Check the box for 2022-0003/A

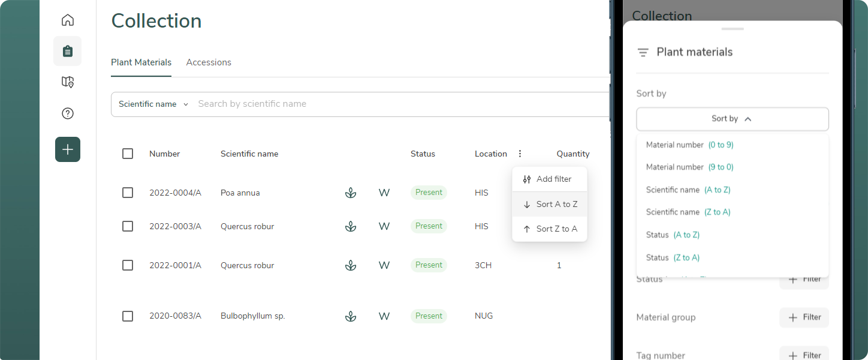(128, 226)
